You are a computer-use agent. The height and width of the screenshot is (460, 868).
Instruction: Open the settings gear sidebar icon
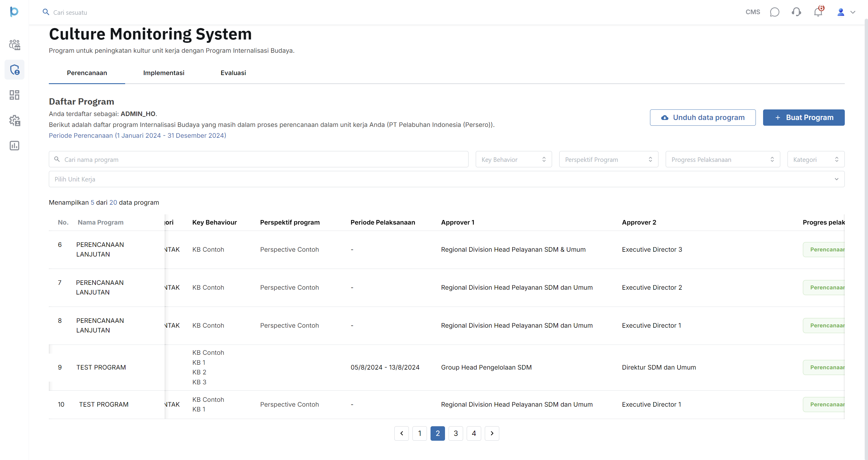tap(14, 120)
